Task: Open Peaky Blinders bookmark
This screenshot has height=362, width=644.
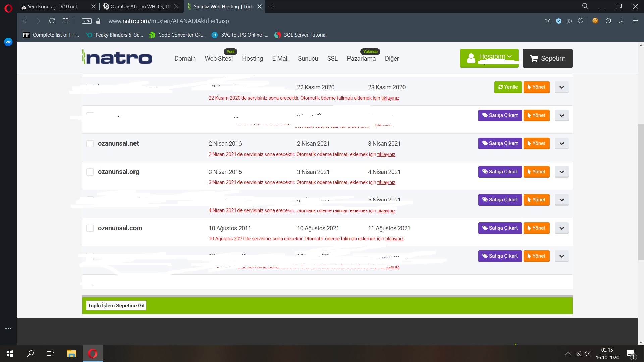Action: click(x=114, y=35)
